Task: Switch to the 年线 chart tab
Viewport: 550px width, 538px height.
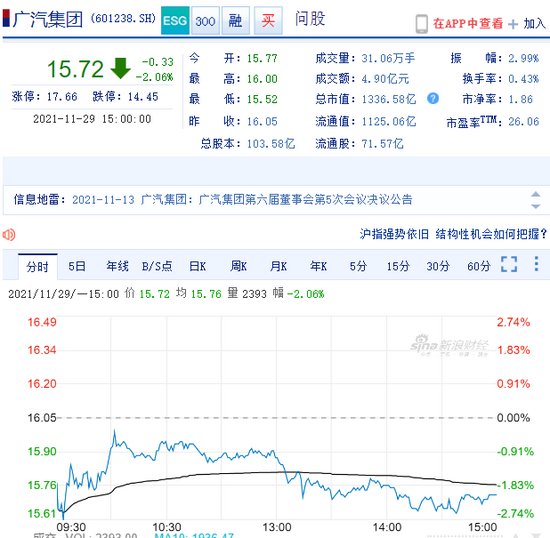Action: (117, 266)
